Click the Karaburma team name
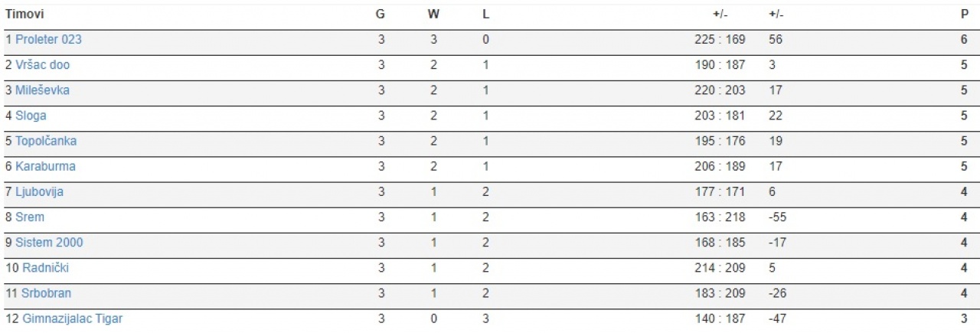The width and height of the screenshot is (980, 333). pyautogui.click(x=45, y=166)
